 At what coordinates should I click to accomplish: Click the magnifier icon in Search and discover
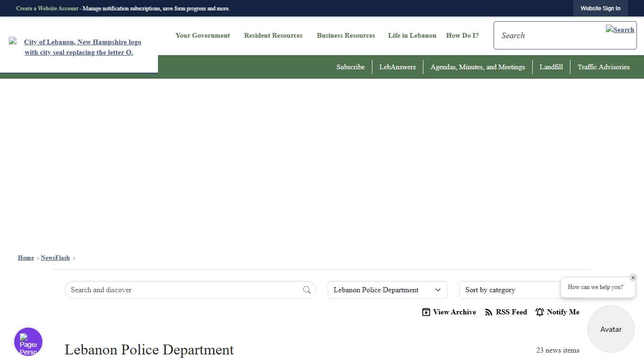(306, 290)
